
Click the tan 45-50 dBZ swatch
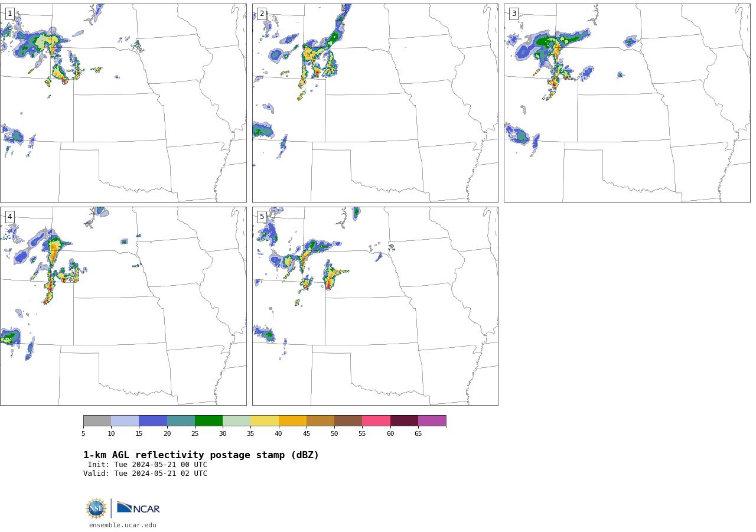(320, 421)
